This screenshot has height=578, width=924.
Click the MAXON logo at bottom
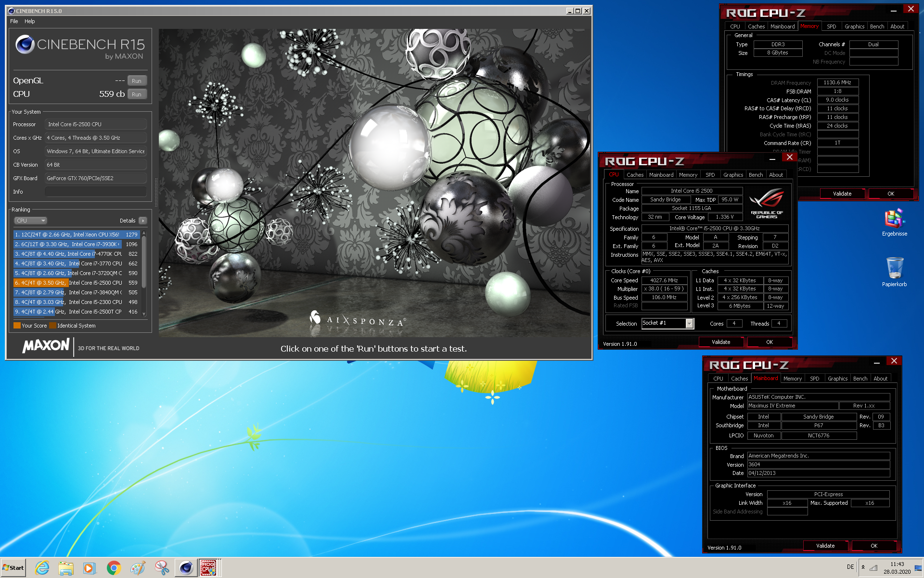[46, 345]
